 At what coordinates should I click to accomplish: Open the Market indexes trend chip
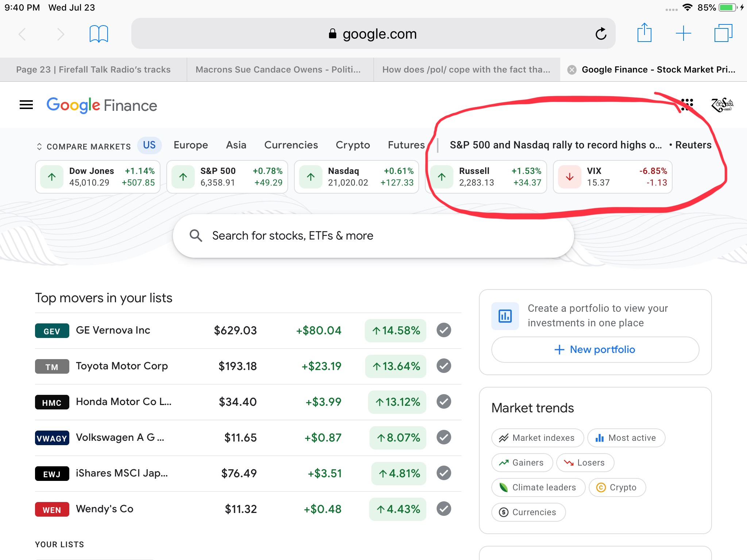[x=537, y=438]
